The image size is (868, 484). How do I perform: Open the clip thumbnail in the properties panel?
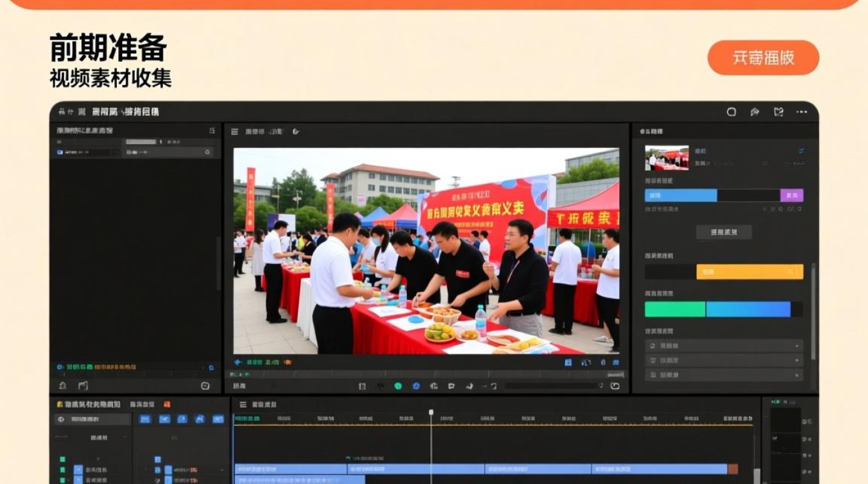[x=666, y=157]
